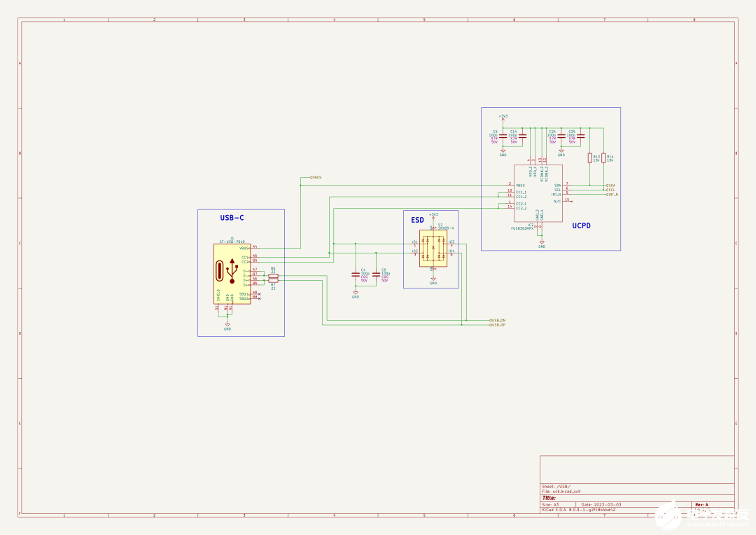Select pull-up resistor R13 symbol
Screen dimensions: 756x535
[x=589, y=158]
